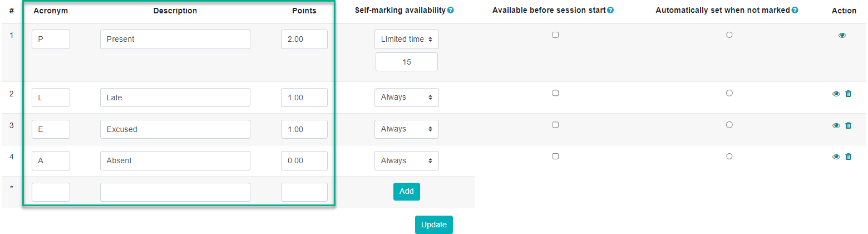Image resolution: width=868 pixels, height=234 pixels.
Task: Check Available before session start for Present
Action: 555,35
